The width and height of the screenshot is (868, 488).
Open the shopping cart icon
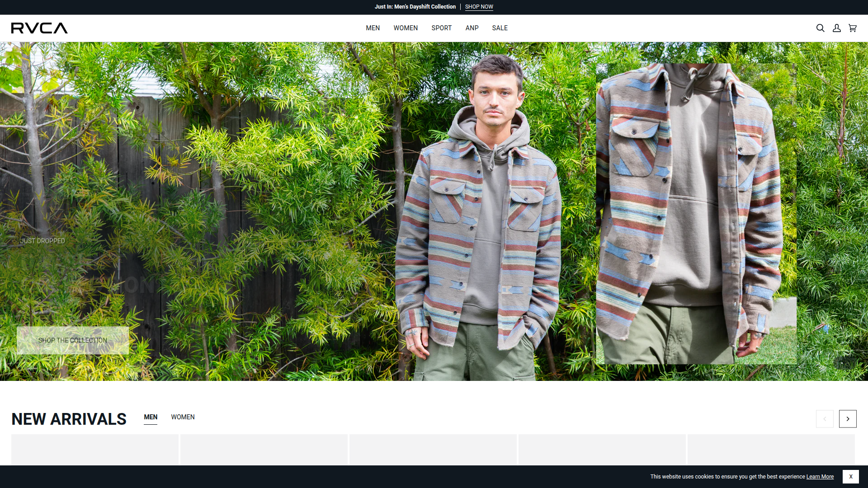[x=853, y=28]
